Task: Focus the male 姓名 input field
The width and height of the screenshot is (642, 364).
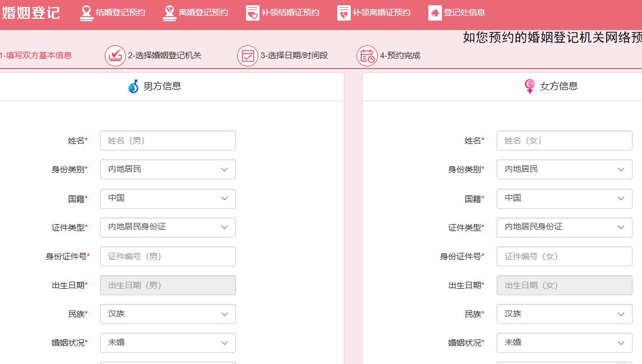Action: click(168, 141)
